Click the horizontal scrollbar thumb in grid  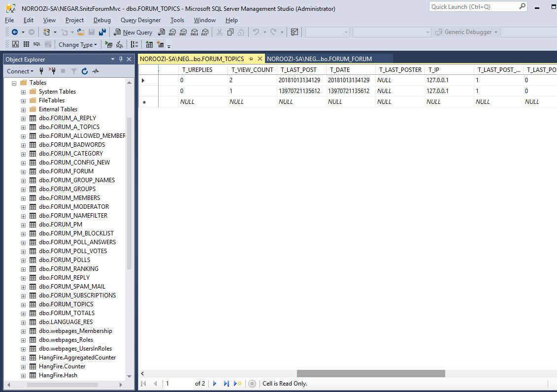click(370, 373)
